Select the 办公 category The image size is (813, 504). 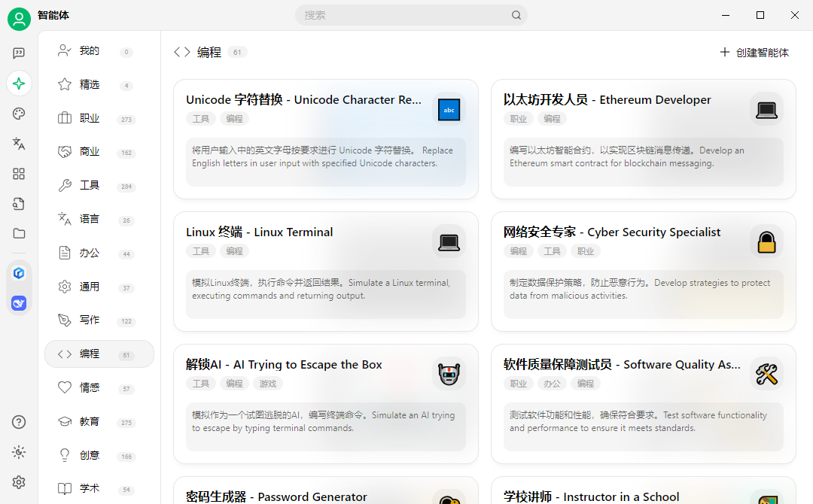(99, 253)
